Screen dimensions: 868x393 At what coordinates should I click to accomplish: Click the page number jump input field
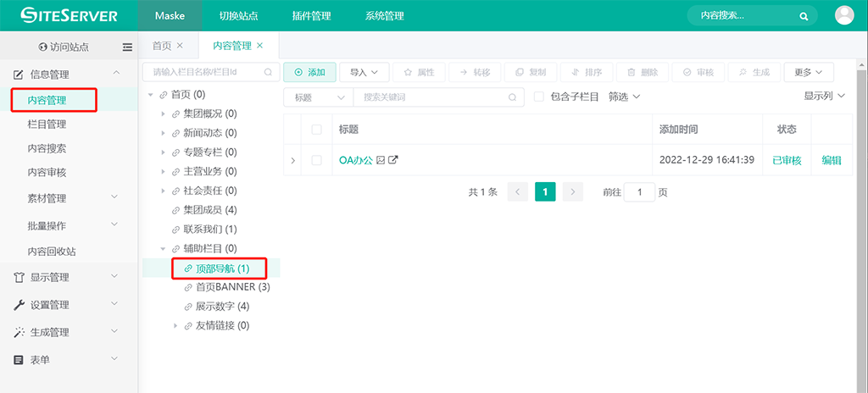point(639,192)
